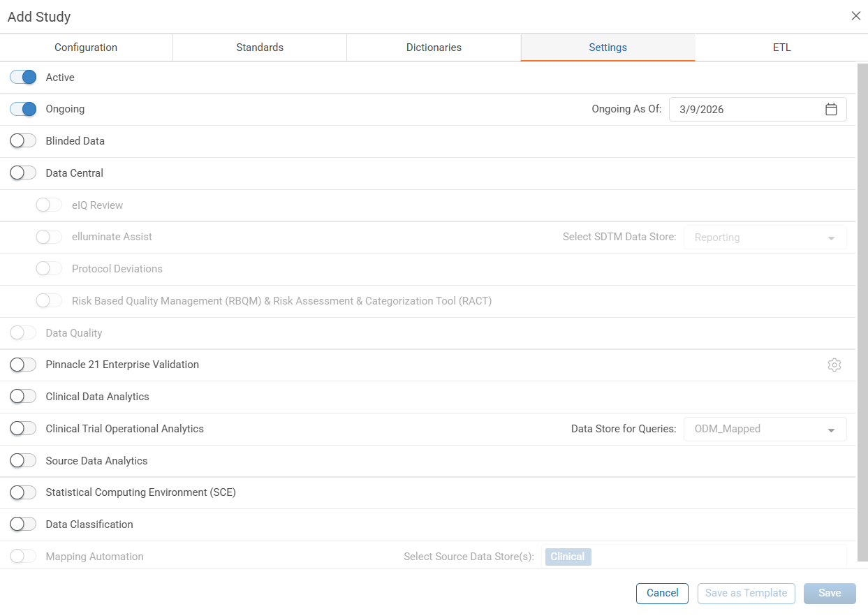Click the Save as Template button
This screenshot has height=616, width=868.
tap(746, 593)
